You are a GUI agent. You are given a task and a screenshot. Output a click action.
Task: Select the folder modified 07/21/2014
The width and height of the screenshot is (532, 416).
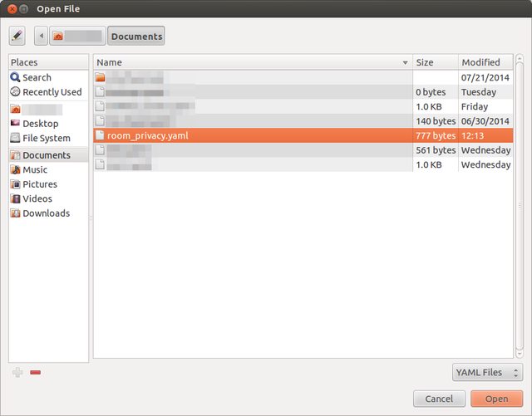coord(303,77)
